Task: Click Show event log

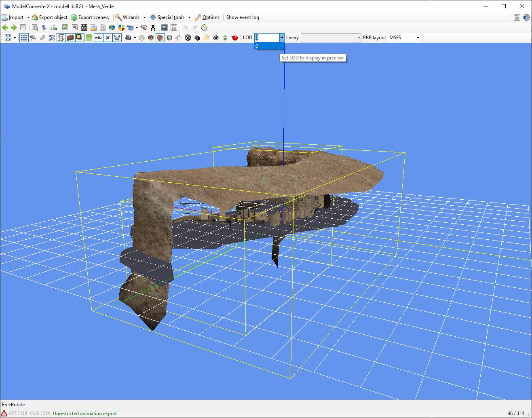Action: (243, 17)
